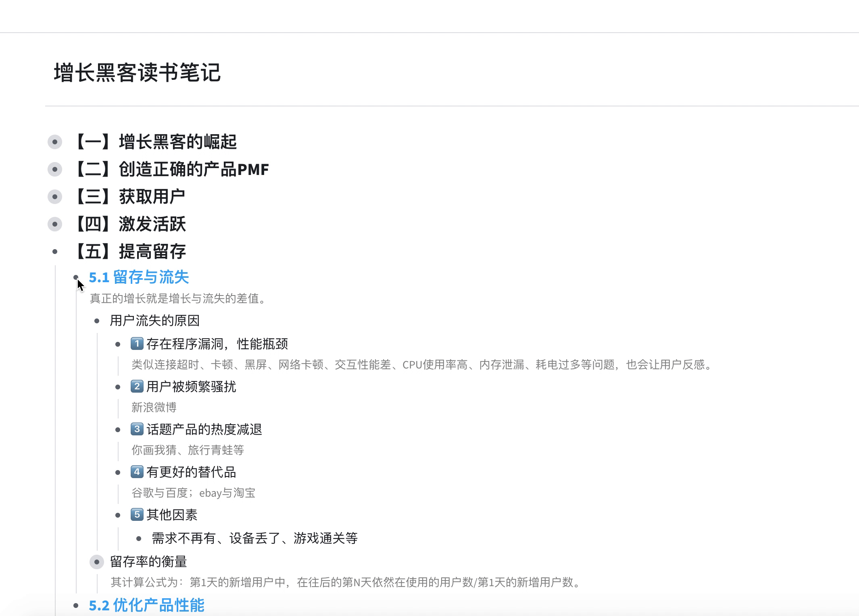Expand collapsed bullet of 【二】创造正确的产品PMF

55,169
